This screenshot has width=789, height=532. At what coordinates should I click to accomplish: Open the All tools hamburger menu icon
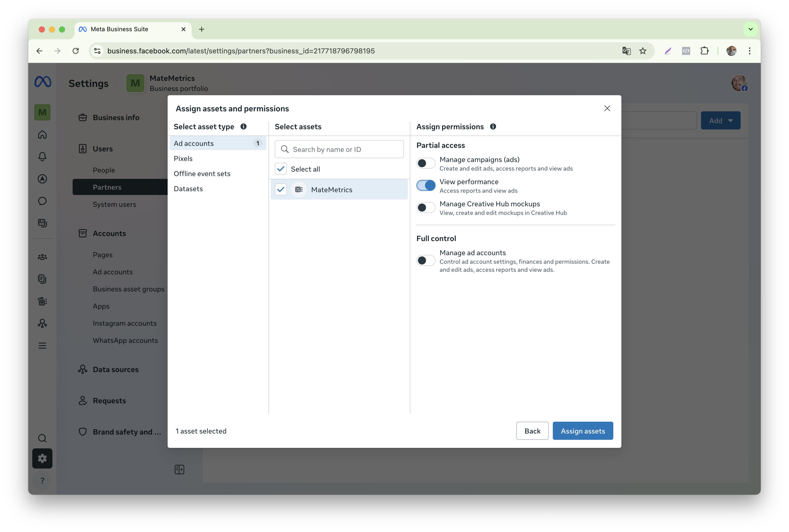coord(42,346)
